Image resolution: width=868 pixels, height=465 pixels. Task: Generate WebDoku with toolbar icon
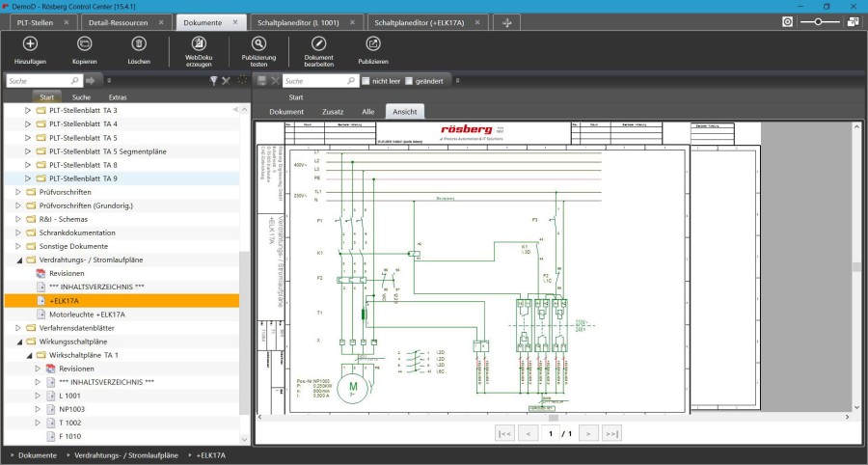coord(199,43)
